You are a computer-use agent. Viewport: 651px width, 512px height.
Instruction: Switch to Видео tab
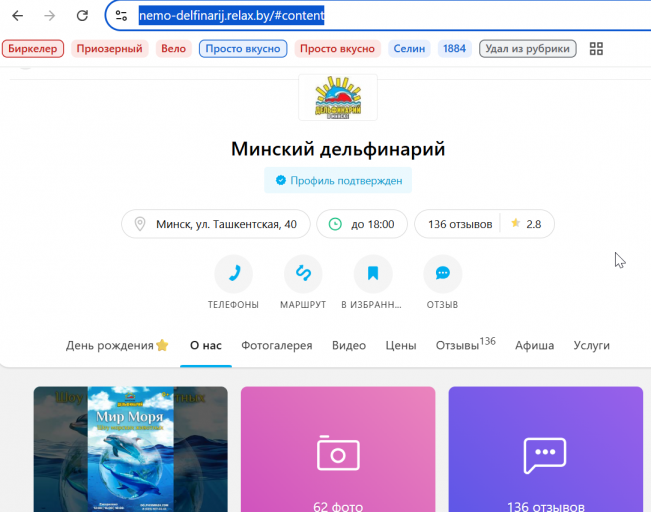coord(349,345)
